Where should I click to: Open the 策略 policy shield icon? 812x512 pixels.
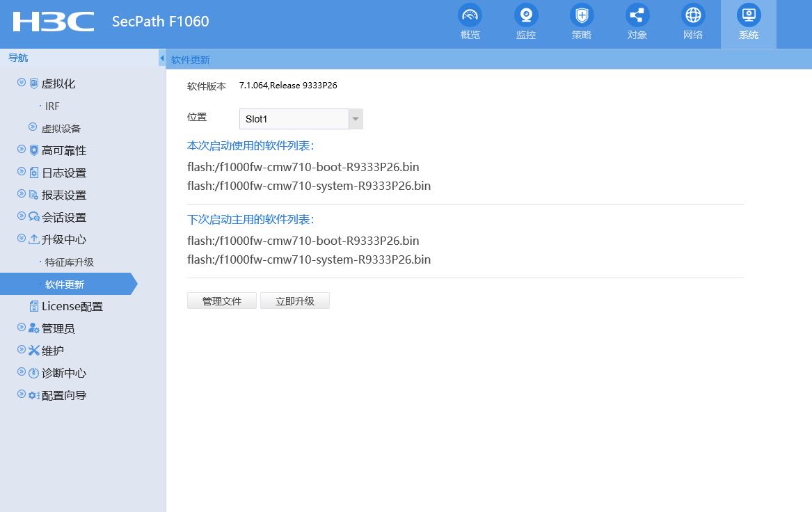(582, 15)
